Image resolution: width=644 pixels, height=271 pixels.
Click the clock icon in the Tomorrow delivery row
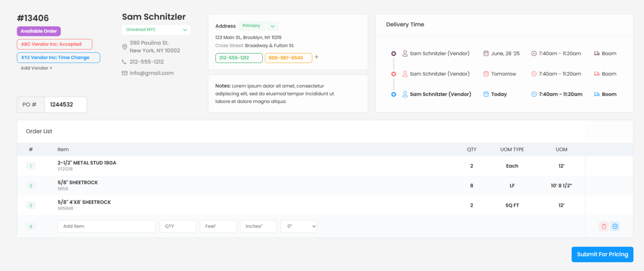pos(534,74)
